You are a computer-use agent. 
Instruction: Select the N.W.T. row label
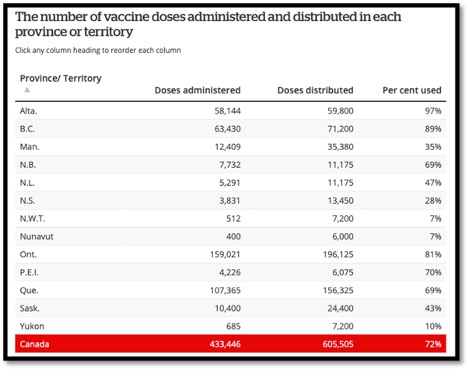32,218
